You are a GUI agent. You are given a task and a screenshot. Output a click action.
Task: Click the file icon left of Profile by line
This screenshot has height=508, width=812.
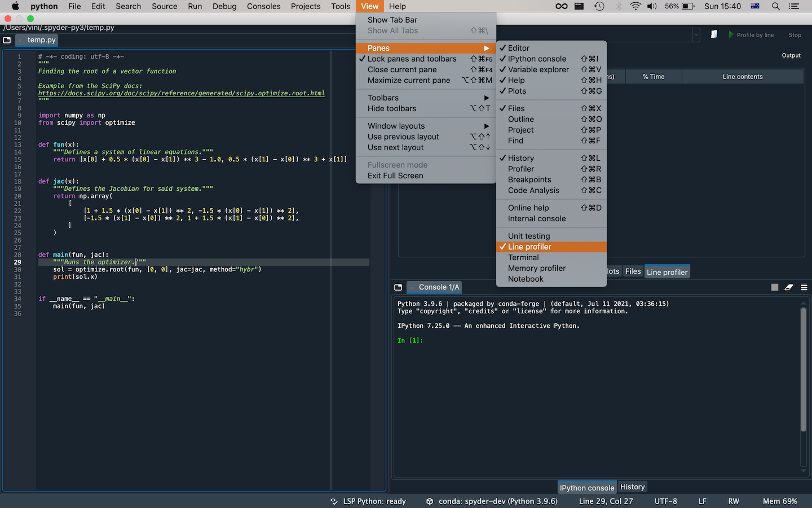click(x=713, y=34)
